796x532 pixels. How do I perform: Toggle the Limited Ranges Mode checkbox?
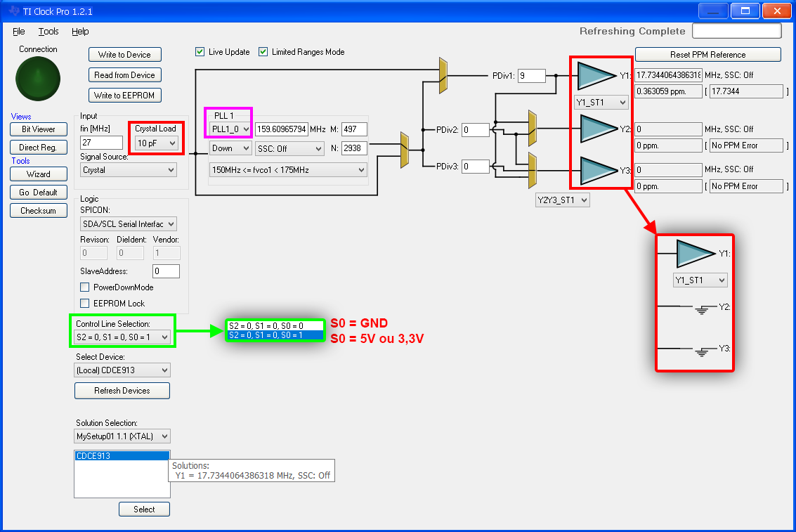pos(263,52)
